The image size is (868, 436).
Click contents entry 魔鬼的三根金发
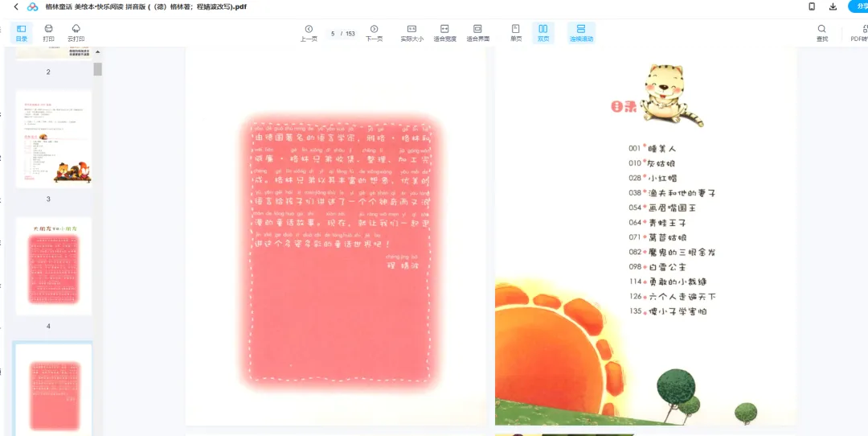(x=682, y=252)
